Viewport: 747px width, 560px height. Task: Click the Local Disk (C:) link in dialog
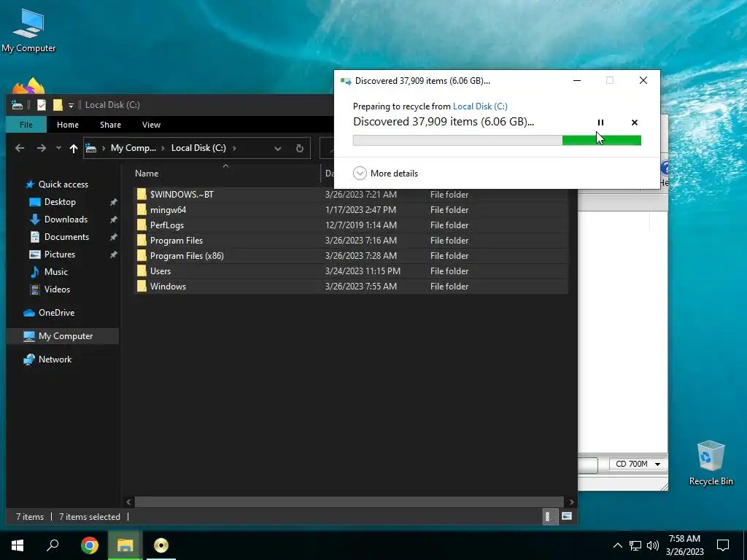tap(480, 106)
